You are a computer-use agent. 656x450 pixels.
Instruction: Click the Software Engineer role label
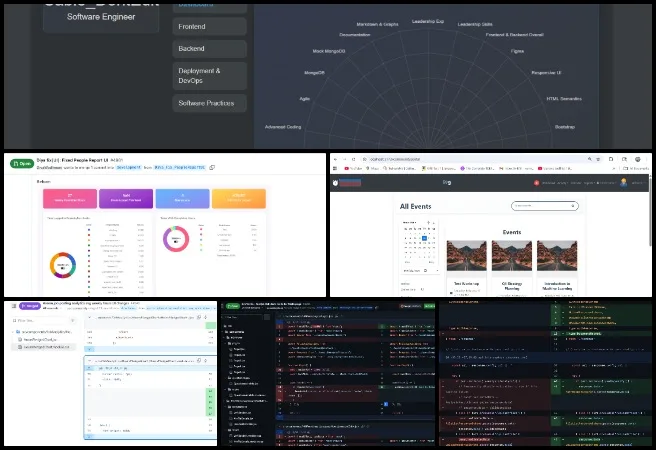pos(101,17)
